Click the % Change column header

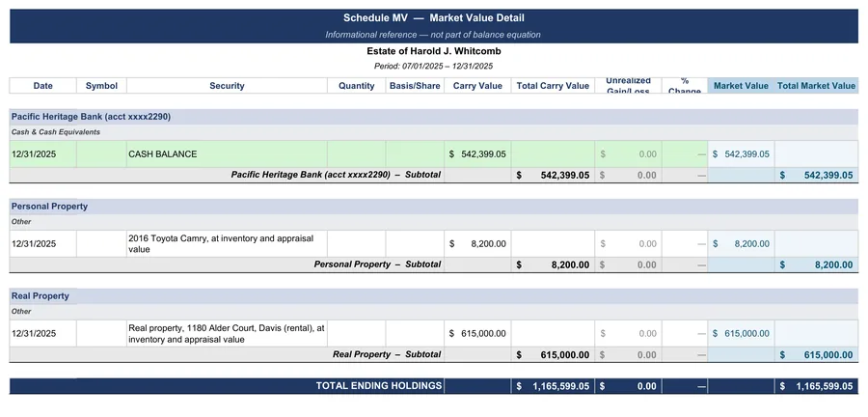pyautogui.click(x=685, y=86)
